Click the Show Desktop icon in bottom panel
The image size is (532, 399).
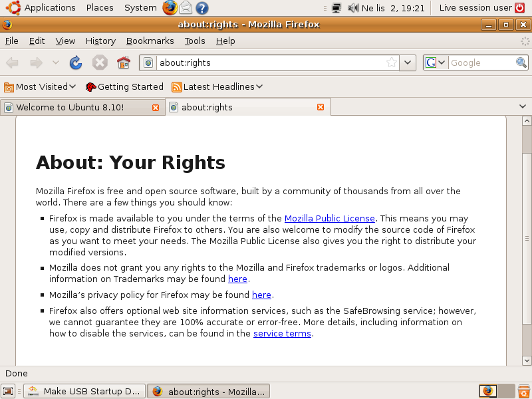(8, 391)
